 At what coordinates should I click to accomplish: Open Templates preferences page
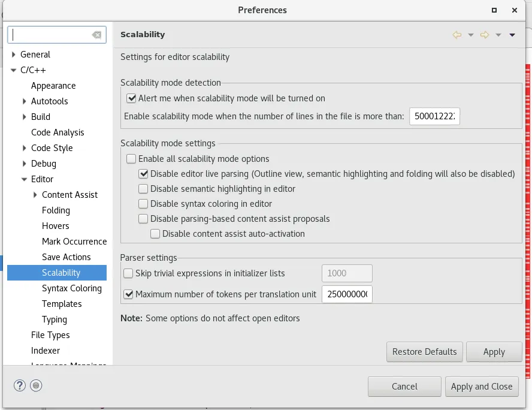click(x=62, y=304)
